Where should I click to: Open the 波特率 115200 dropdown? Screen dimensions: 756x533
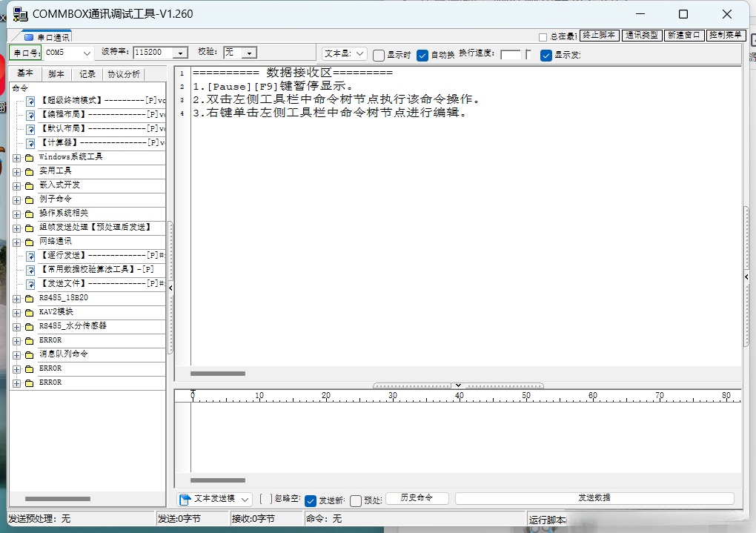coord(181,53)
